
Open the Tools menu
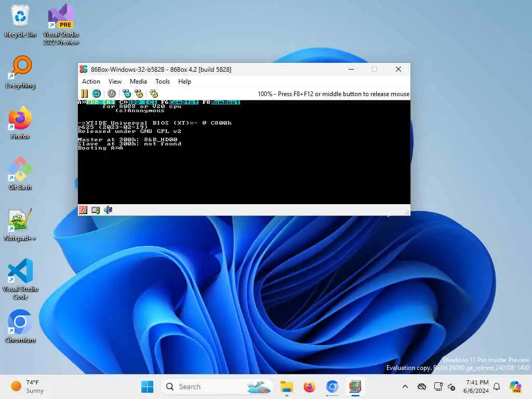pyautogui.click(x=163, y=82)
